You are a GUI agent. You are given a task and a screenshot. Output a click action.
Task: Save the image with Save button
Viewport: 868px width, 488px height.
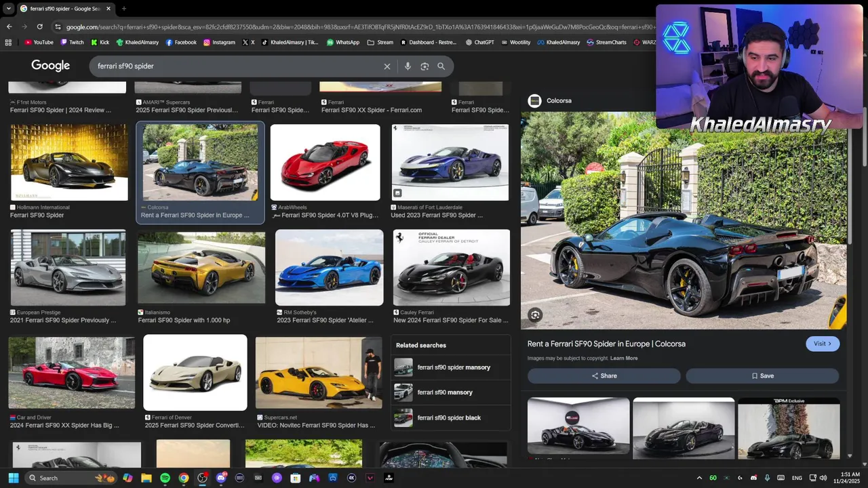pos(762,375)
